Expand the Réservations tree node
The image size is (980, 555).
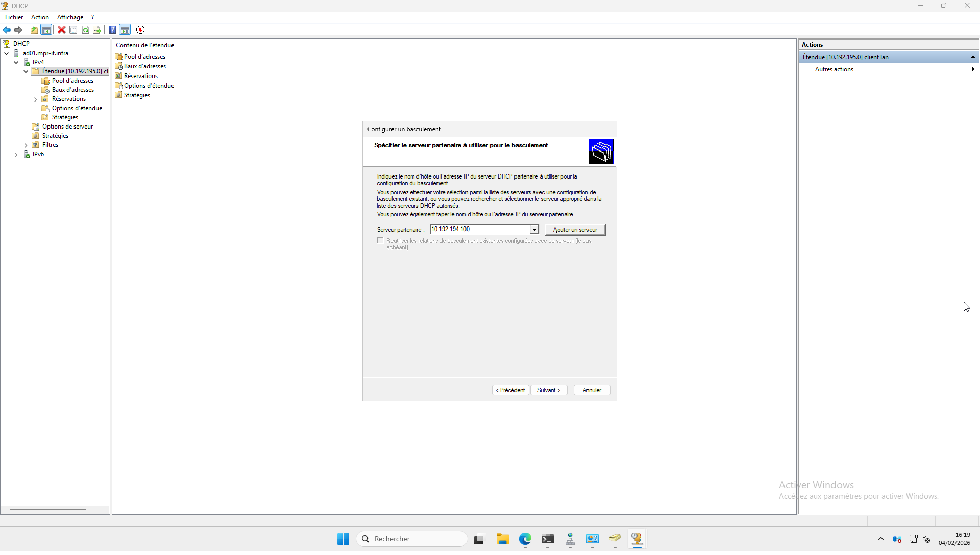click(36, 99)
